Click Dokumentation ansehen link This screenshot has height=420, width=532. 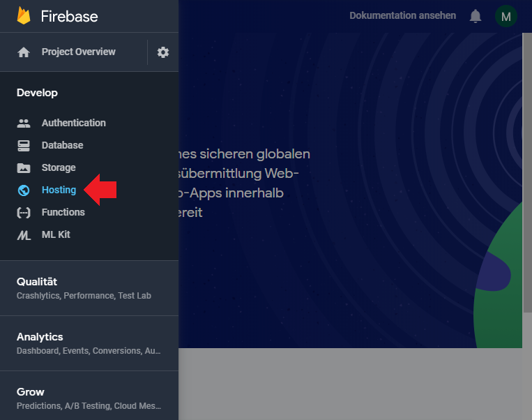(403, 15)
